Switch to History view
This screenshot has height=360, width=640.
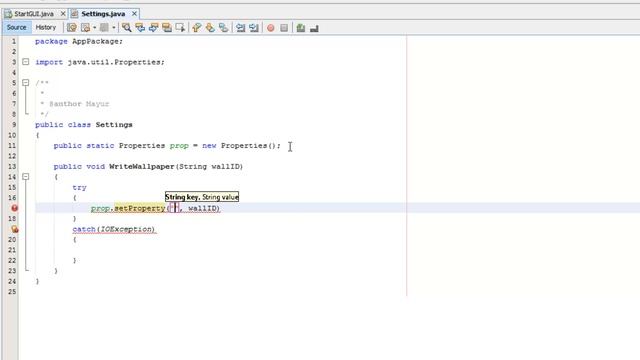[x=46, y=27]
